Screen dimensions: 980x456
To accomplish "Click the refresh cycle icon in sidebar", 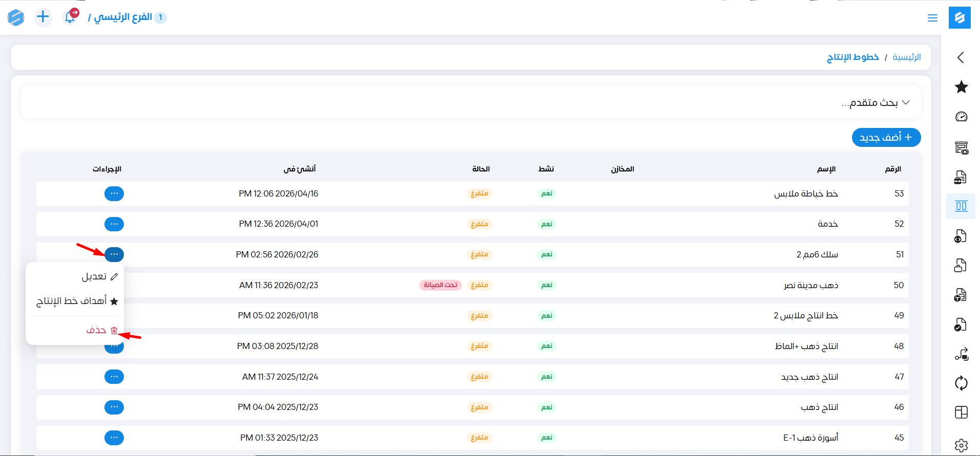I will click(961, 383).
